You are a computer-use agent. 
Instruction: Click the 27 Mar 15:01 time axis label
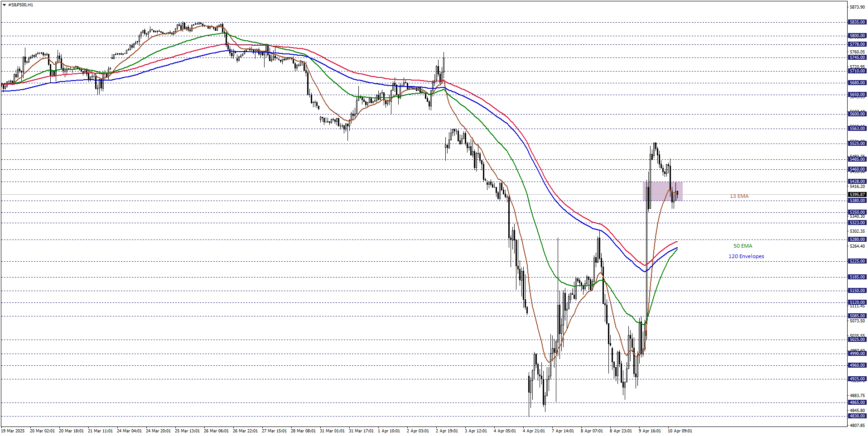[x=274, y=431]
